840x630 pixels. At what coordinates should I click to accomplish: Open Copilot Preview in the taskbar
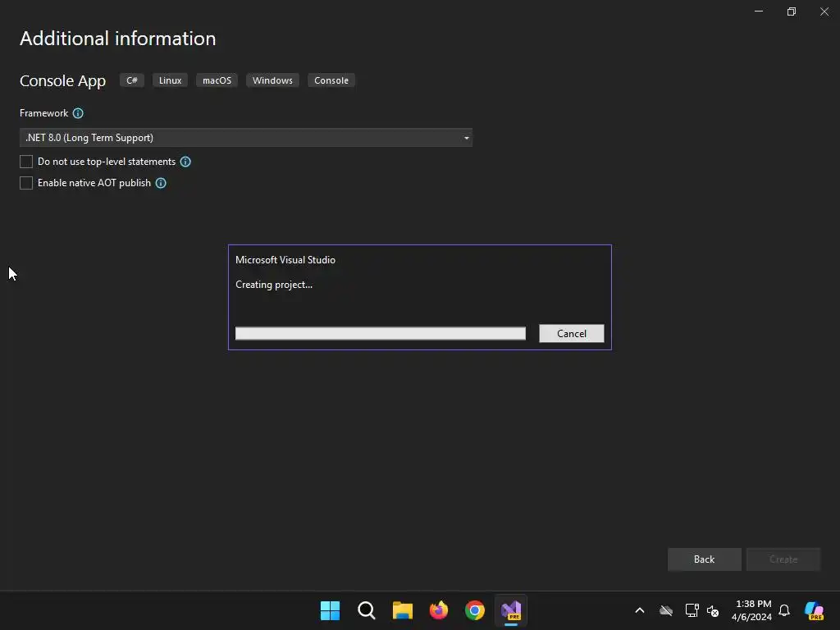pos(815,610)
